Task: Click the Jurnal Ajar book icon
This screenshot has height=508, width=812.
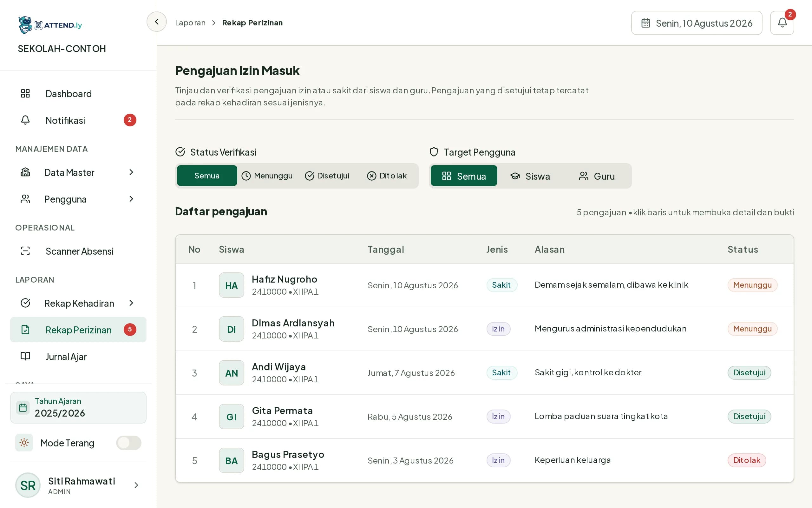Action: (25, 356)
